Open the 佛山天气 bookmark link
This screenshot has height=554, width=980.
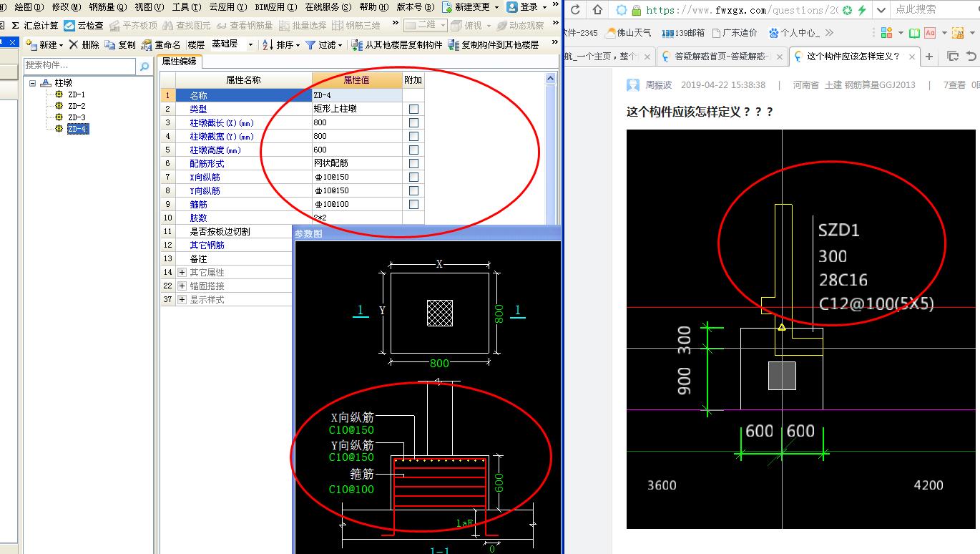(628, 33)
